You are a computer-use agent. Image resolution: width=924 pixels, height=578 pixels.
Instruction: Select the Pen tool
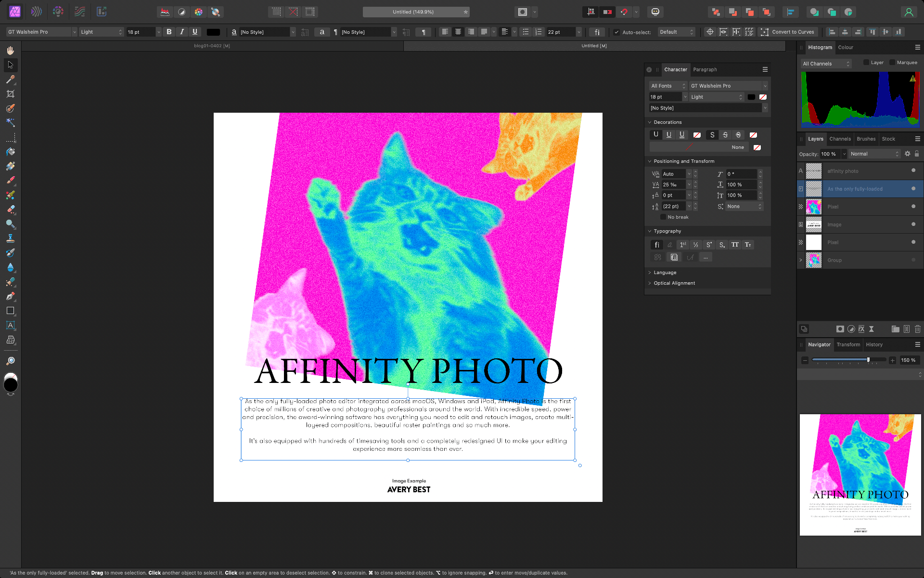click(x=10, y=296)
